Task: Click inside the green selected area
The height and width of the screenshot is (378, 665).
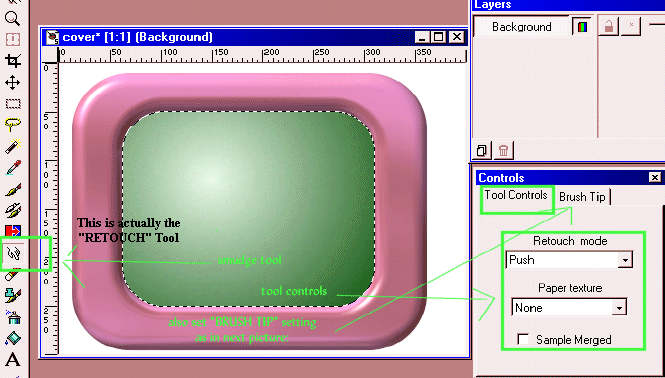Action: [x=248, y=208]
